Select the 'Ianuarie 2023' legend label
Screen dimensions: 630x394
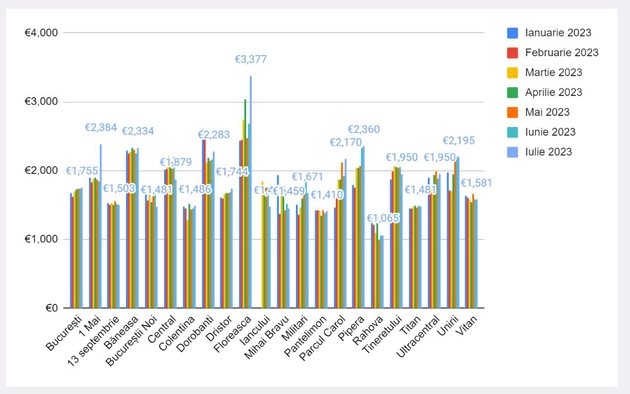point(558,33)
